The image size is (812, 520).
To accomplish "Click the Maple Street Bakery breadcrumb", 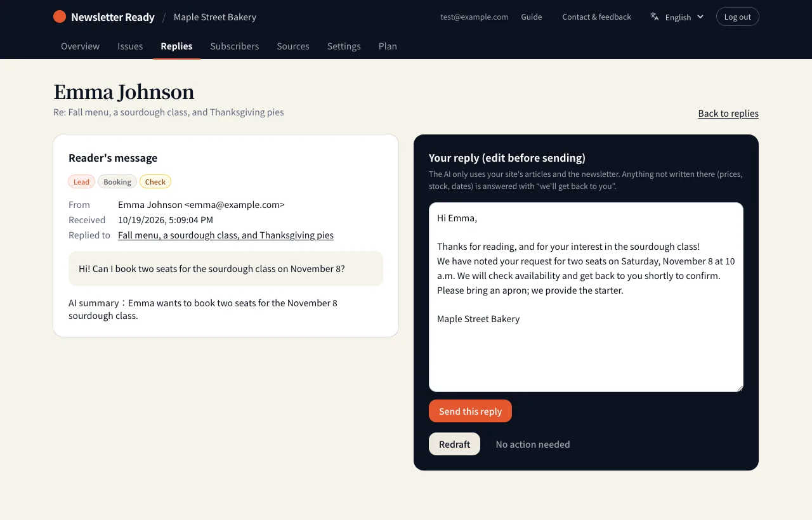I will pos(215,16).
